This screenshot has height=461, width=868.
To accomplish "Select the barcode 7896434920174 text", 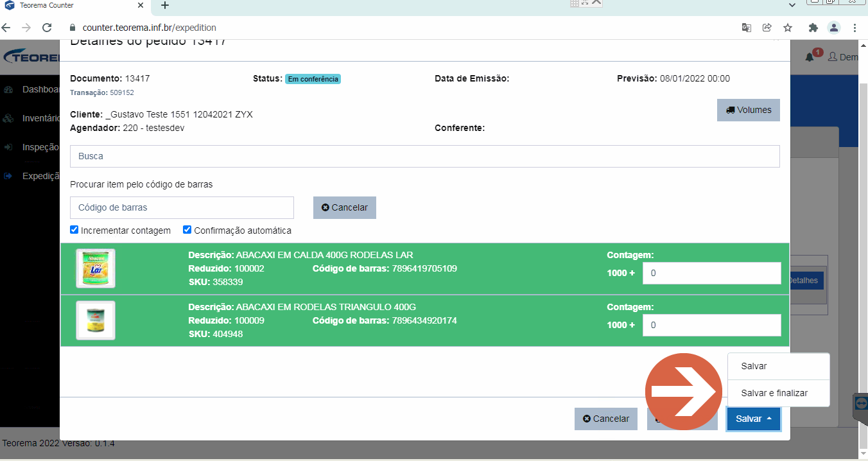I will [x=424, y=320].
